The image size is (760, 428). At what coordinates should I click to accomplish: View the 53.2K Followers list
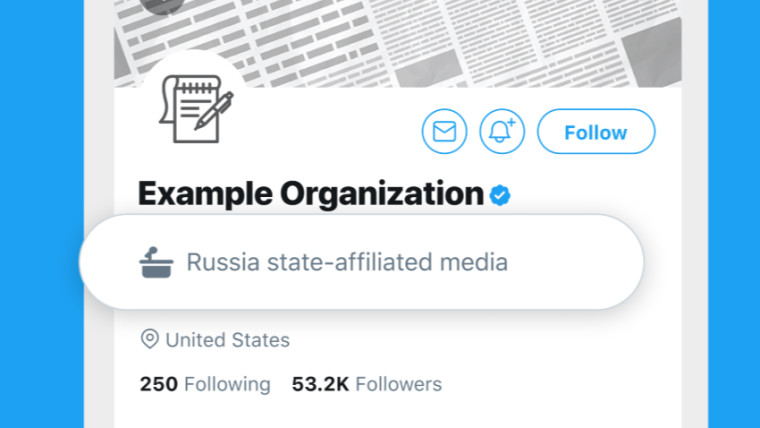click(366, 384)
